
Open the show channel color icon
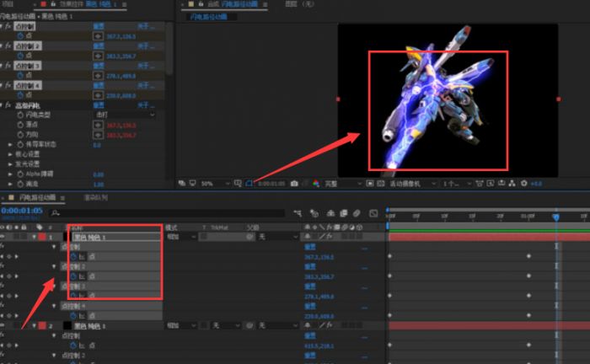point(315,183)
